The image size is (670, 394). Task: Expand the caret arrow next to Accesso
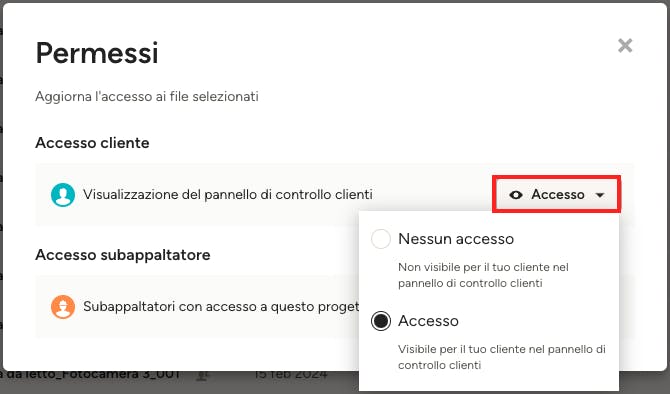coord(600,195)
